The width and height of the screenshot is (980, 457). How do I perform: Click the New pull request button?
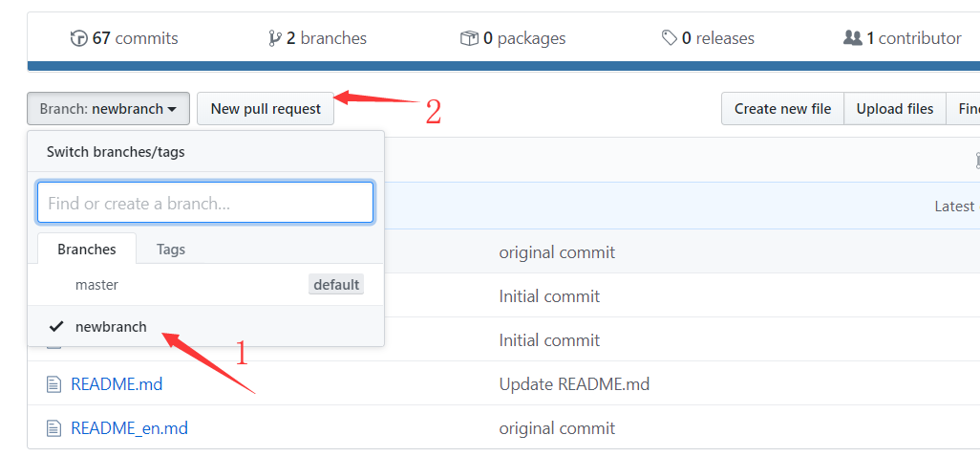pyautogui.click(x=266, y=109)
